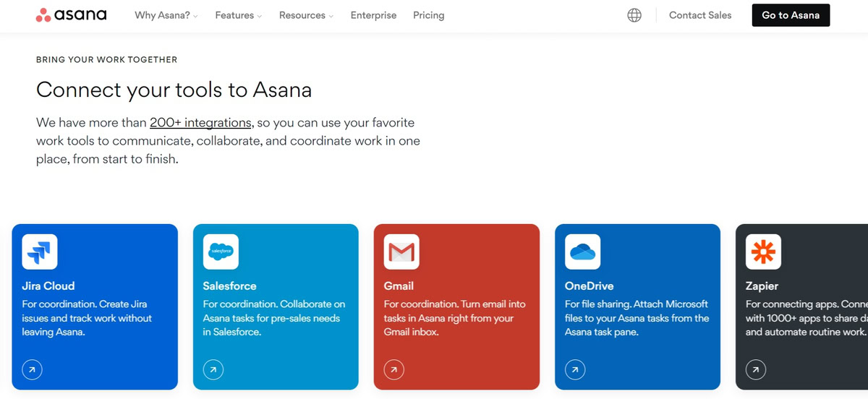Click the Jira Cloud app icon

tap(40, 252)
